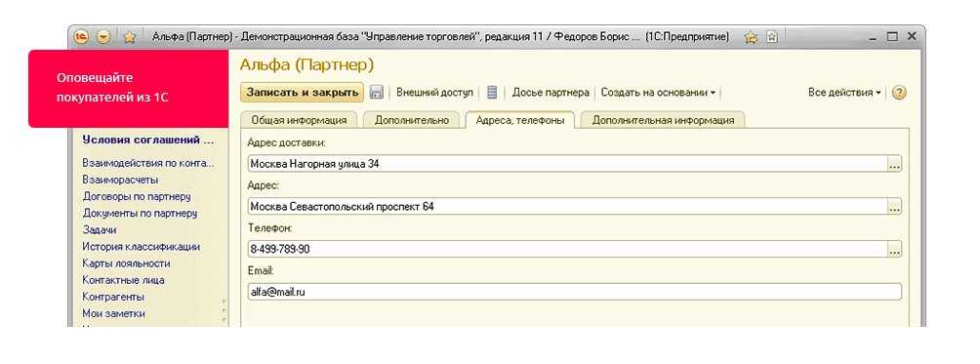Open the ellipsis selector for Телефон

894,249
